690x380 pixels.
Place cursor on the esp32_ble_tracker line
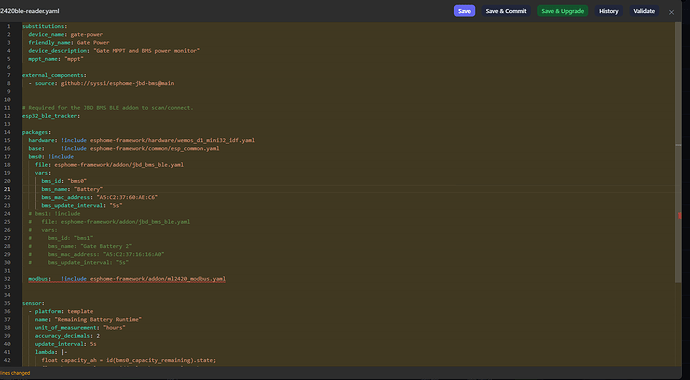[x=51, y=116]
